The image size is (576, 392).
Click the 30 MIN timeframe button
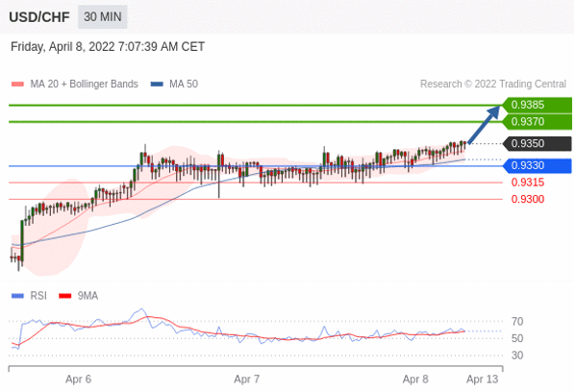103,17
